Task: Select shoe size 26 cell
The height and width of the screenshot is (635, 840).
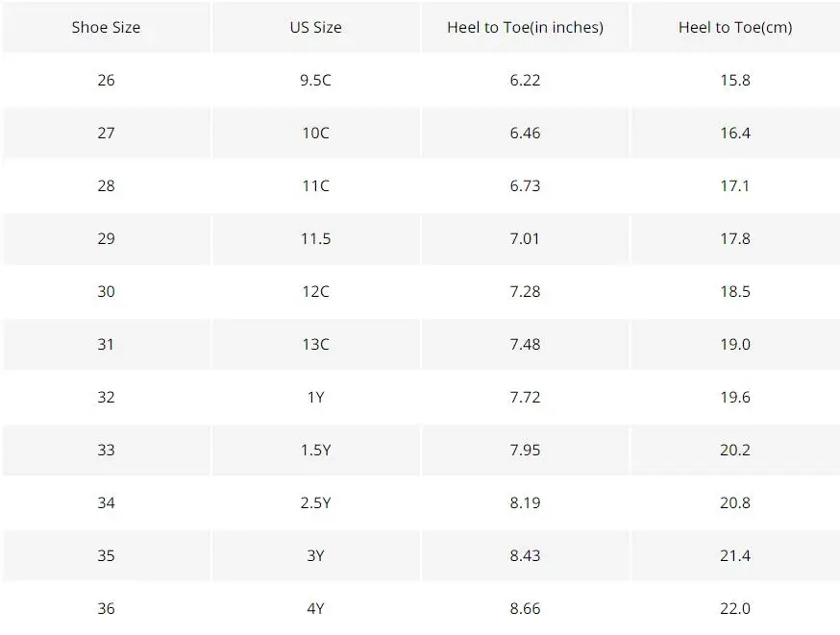Action: coord(106,81)
